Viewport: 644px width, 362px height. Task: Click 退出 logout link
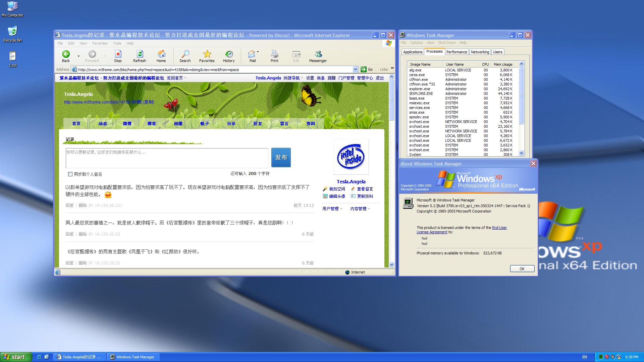pyautogui.click(x=380, y=78)
